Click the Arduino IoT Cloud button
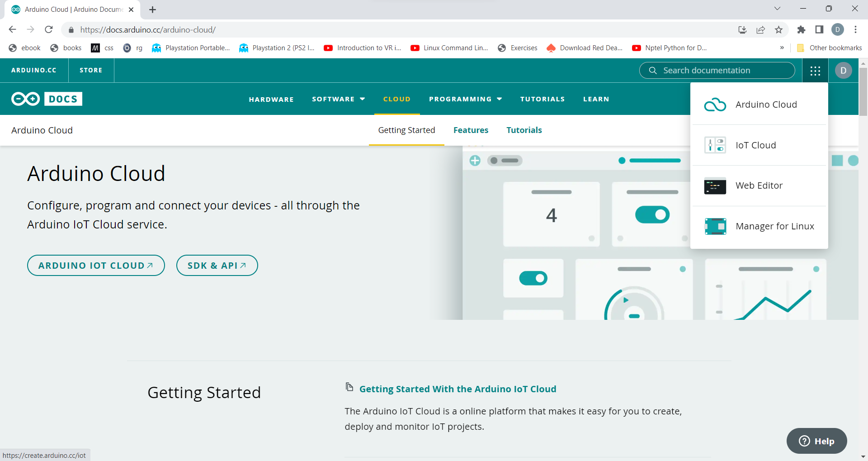Screen dimensions: 868x461 96,266
